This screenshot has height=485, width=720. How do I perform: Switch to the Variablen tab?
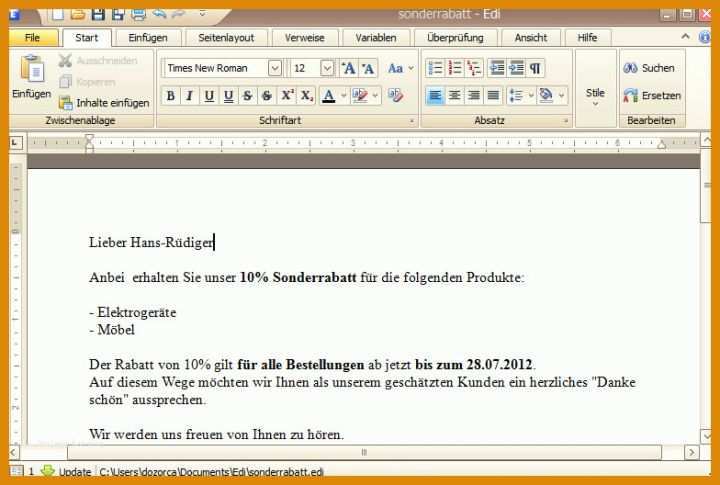(x=376, y=38)
